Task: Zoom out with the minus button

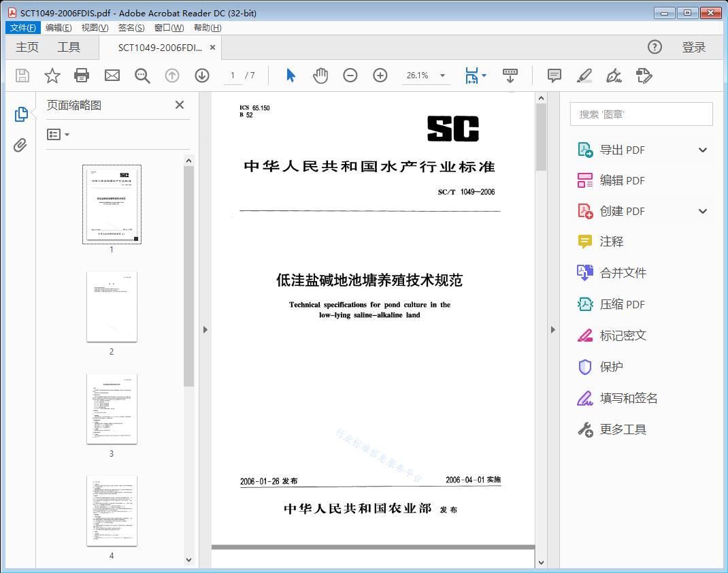Action: pos(350,76)
